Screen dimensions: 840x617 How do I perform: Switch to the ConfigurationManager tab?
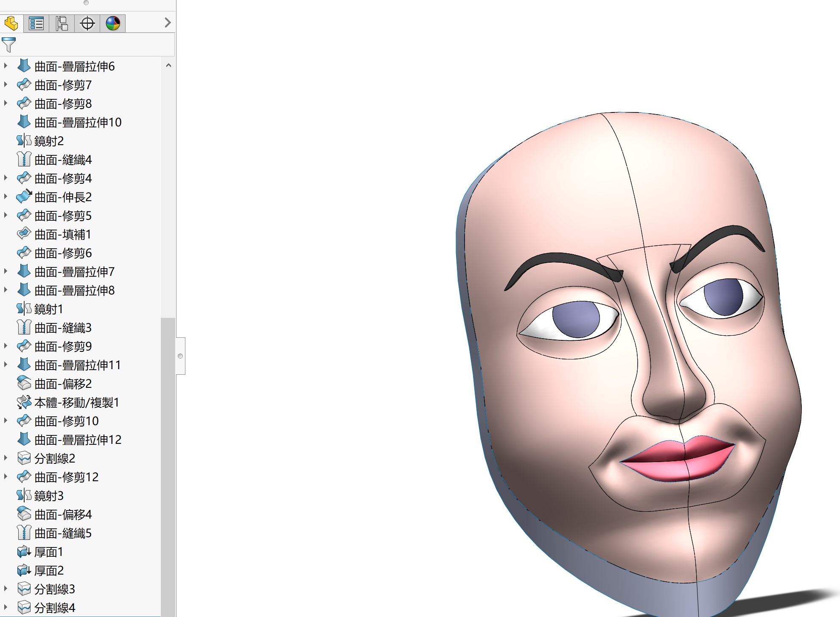(62, 23)
